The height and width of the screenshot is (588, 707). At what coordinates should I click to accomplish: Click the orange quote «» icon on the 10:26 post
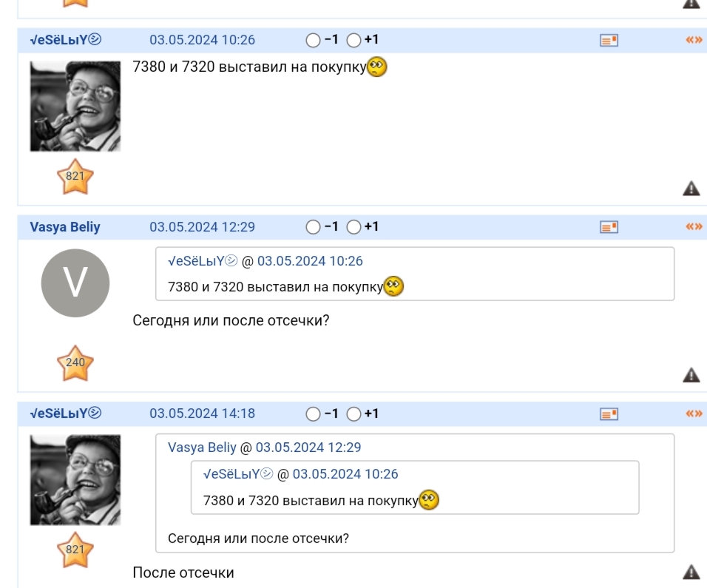pos(694,40)
